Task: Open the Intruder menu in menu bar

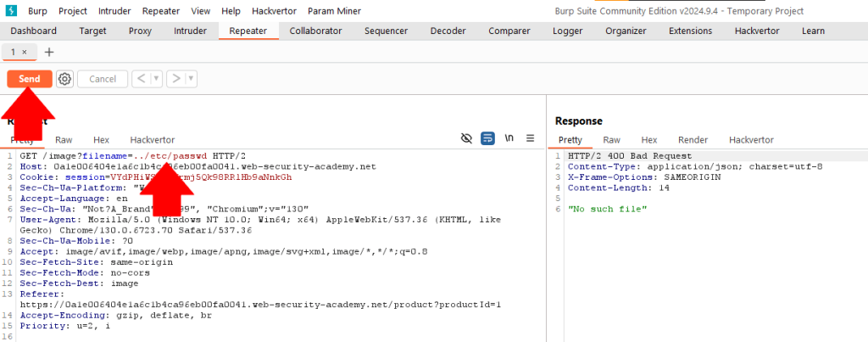Action: point(114,11)
